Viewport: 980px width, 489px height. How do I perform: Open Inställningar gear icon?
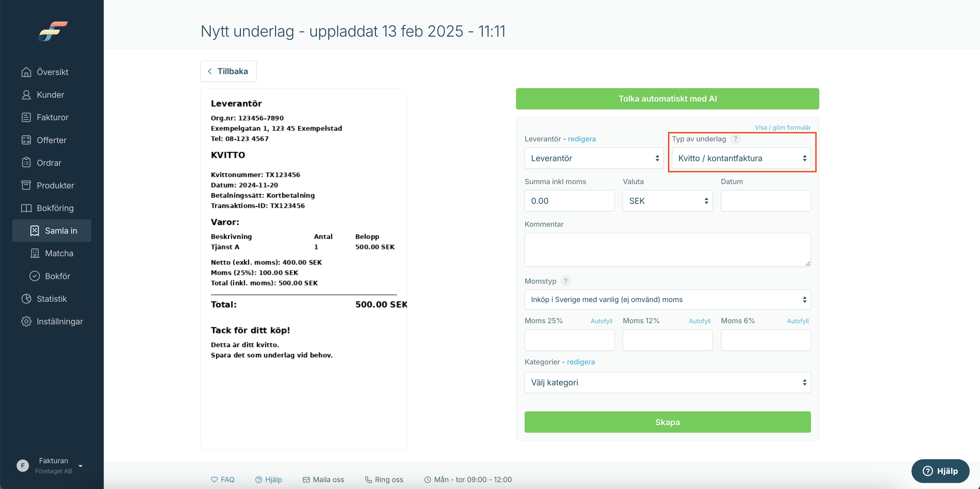pyautogui.click(x=26, y=321)
